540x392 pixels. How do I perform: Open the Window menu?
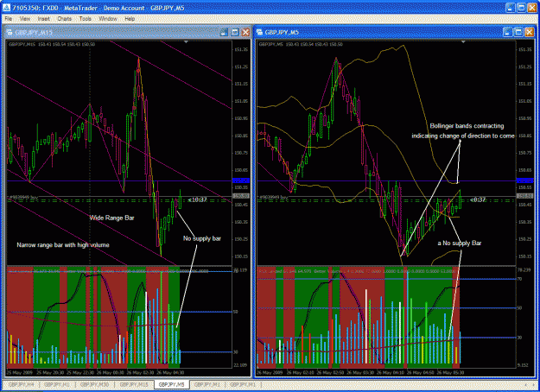pos(108,19)
